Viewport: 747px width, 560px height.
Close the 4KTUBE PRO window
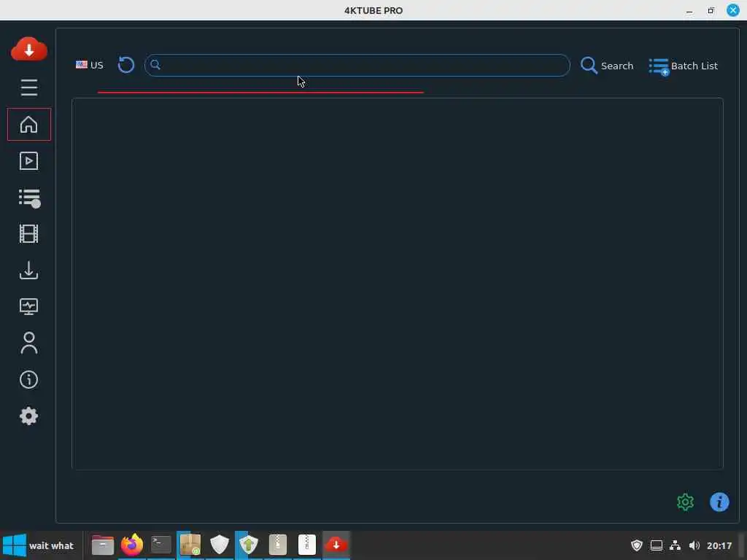(x=733, y=10)
